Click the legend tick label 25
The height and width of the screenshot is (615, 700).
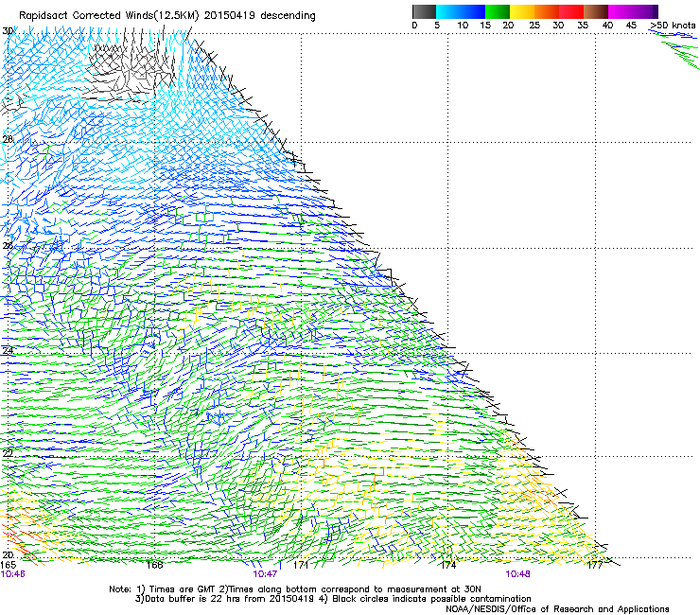click(534, 26)
